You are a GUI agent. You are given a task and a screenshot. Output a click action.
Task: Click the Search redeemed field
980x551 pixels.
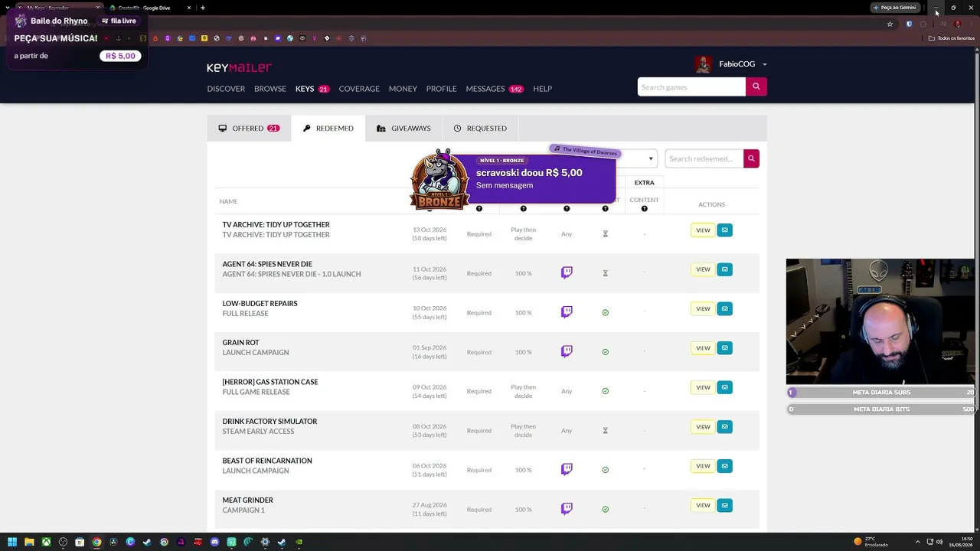tap(704, 158)
